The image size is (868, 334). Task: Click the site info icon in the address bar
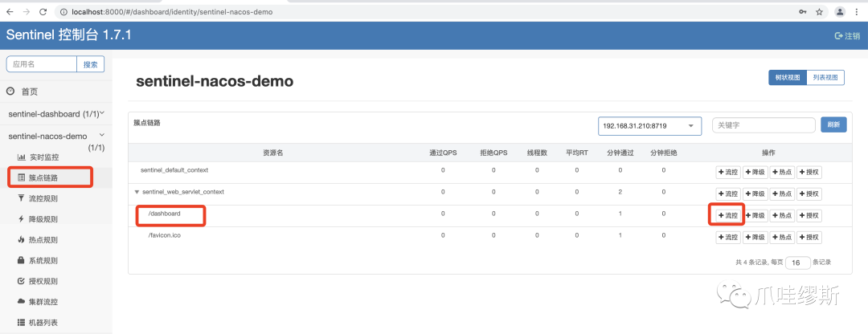point(63,11)
